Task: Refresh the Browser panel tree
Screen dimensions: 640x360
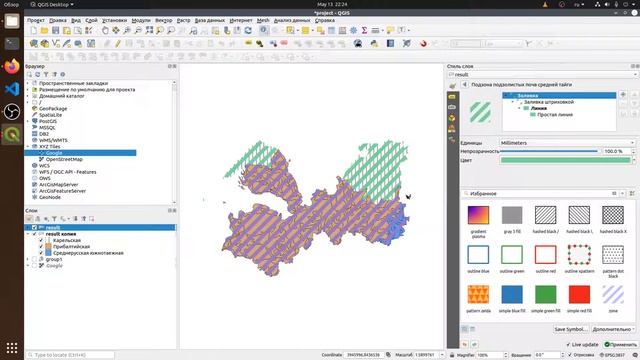Action: click(38, 75)
